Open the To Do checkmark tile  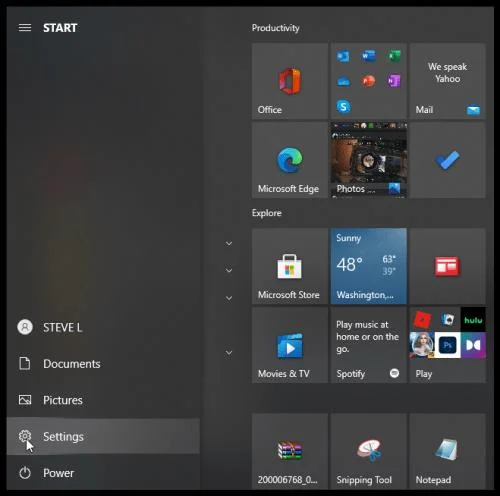(447, 160)
